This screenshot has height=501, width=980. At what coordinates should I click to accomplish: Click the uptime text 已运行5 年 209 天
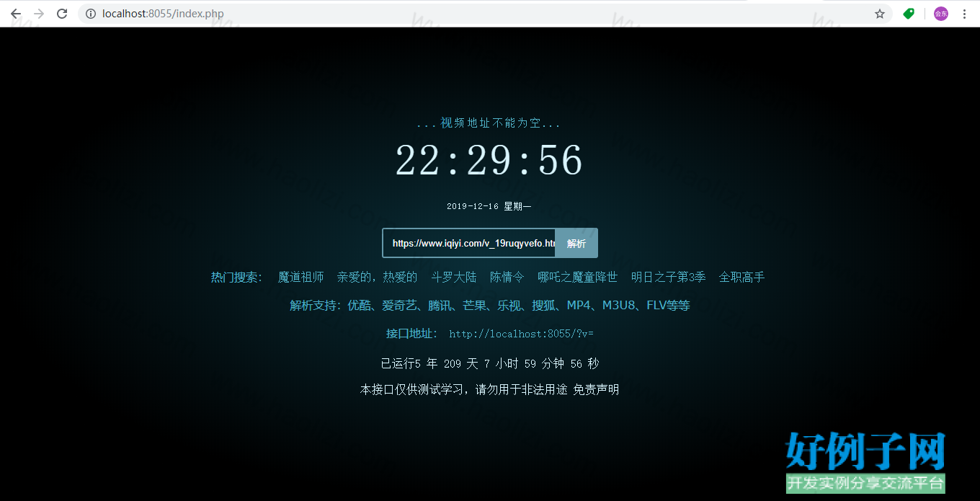tap(489, 363)
